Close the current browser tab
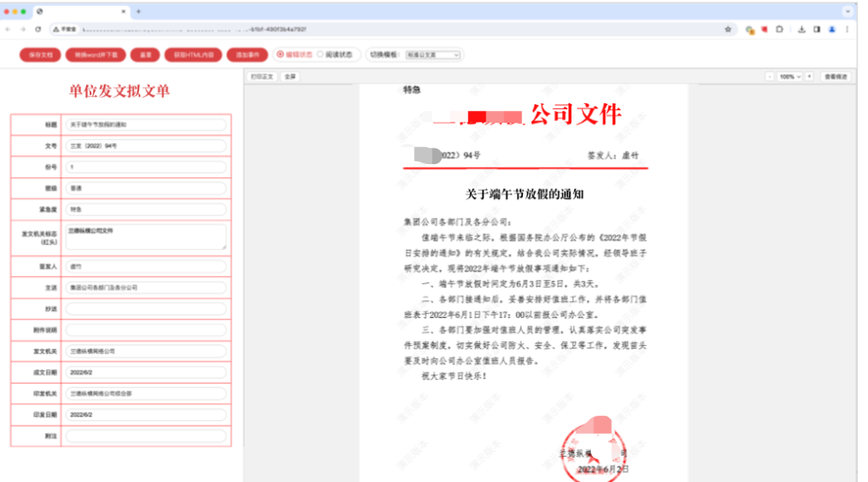This screenshot has width=868, height=482. pos(124,11)
